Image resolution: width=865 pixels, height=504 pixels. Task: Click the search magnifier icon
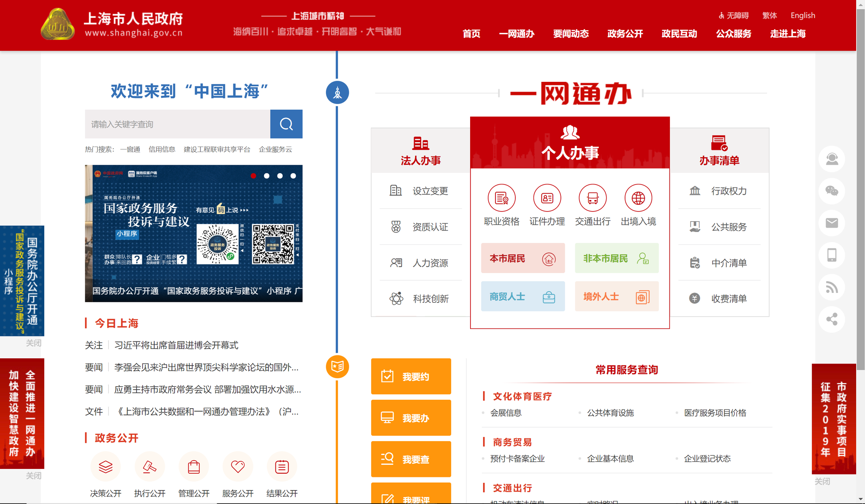[x=286, y=124]
